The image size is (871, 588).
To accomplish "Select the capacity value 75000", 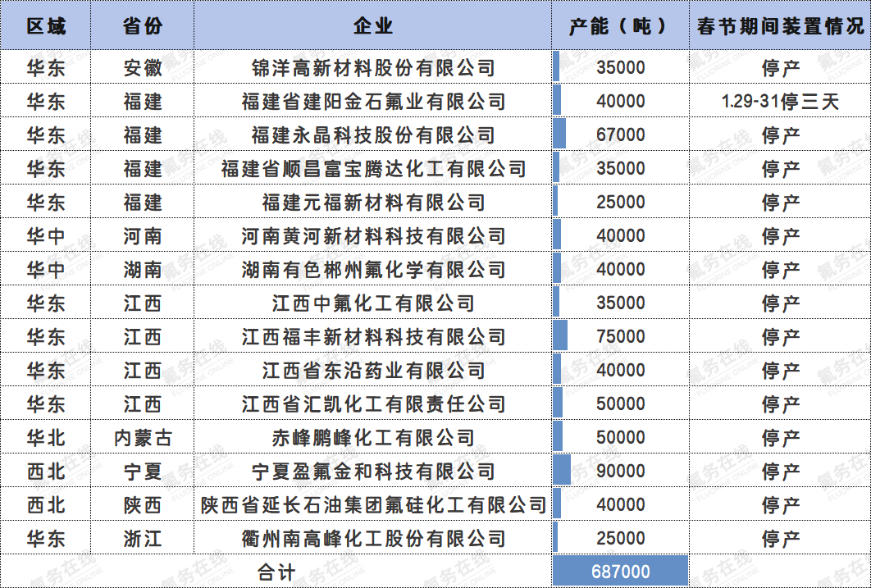I will point(621,337).
